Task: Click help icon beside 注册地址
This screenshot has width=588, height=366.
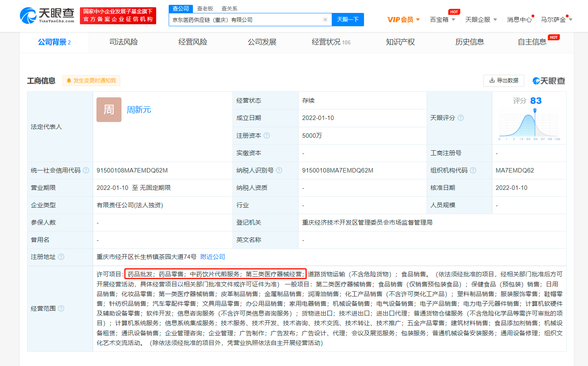Action: [x=61, y=257]
